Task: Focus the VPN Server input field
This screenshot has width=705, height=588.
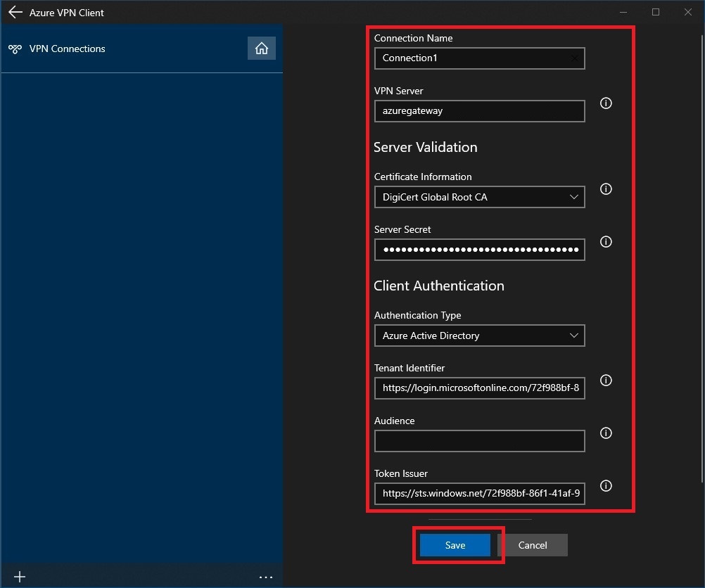Action: pyautogui.click(x=479, y=111)
